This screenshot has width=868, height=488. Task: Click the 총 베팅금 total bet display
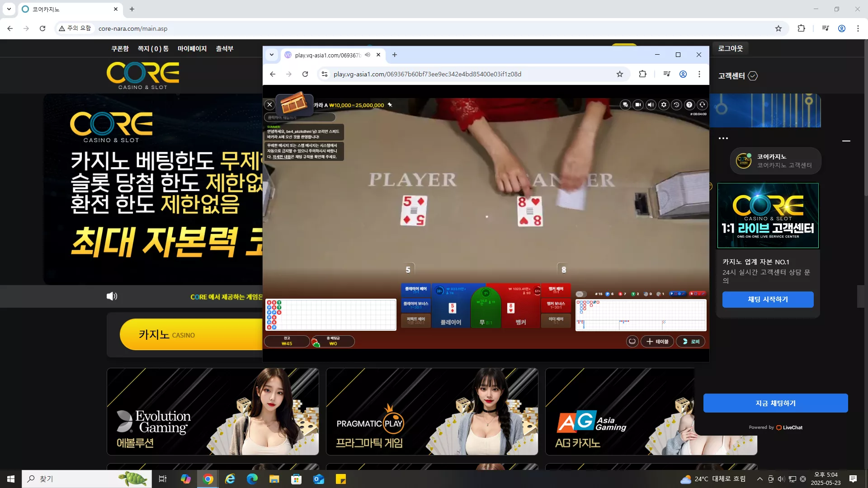[333, 341]
